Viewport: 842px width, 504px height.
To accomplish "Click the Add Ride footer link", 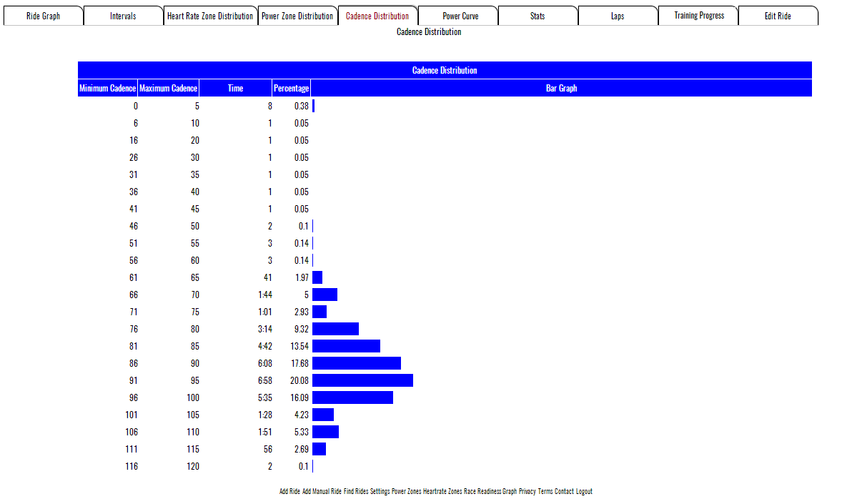I will point(289,492).
